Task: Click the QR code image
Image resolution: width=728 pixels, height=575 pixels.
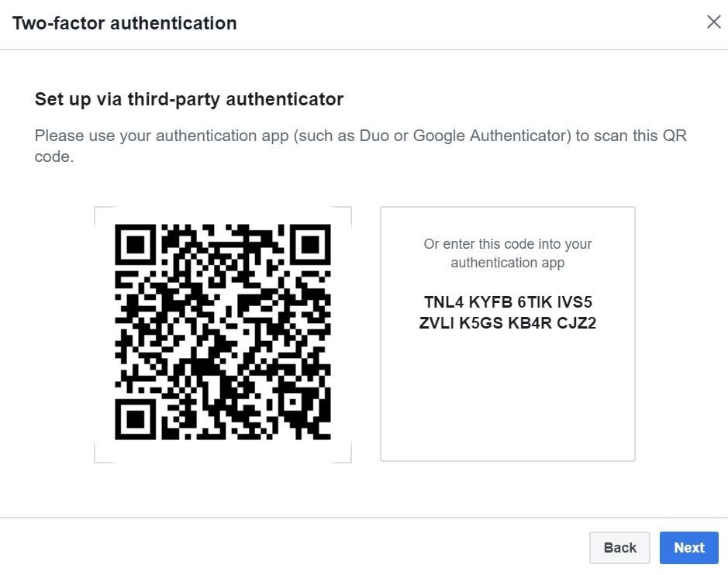Action: click(x=223, y=333)
